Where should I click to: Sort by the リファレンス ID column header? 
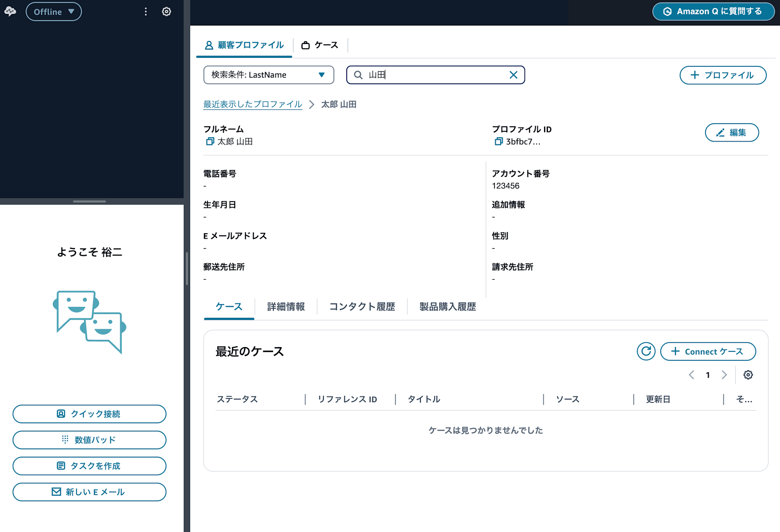click(x=347, y=399)
